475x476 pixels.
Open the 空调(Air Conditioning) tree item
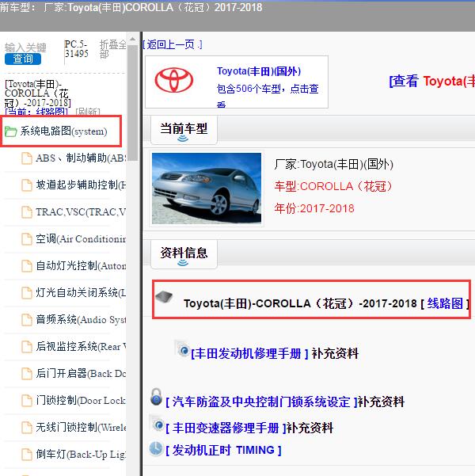(x=81, y=239)
